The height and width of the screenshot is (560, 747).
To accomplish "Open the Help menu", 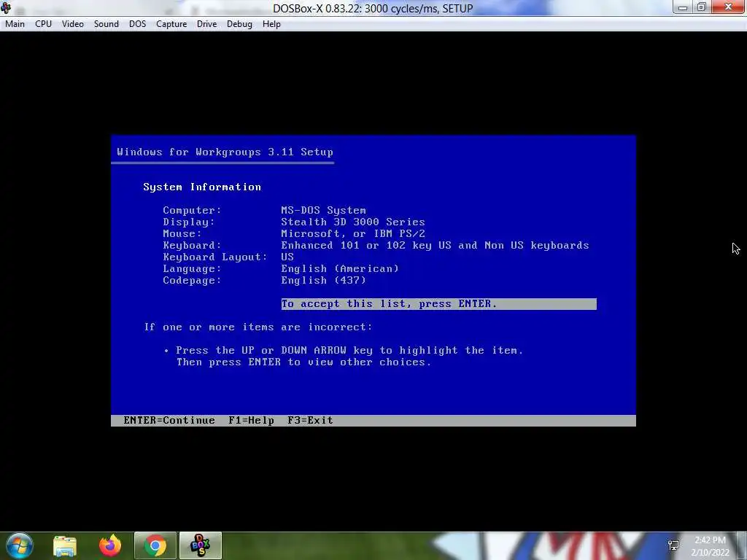I will [271, 24].
